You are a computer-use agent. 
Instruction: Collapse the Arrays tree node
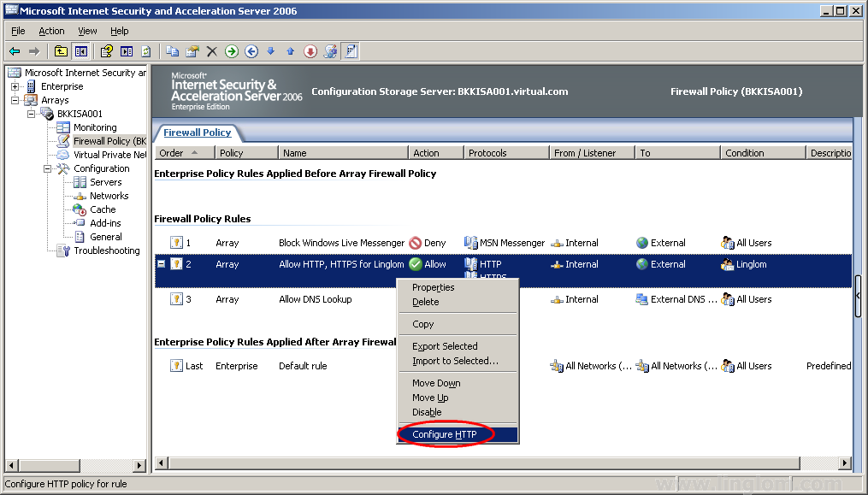[x=15, y=100]
